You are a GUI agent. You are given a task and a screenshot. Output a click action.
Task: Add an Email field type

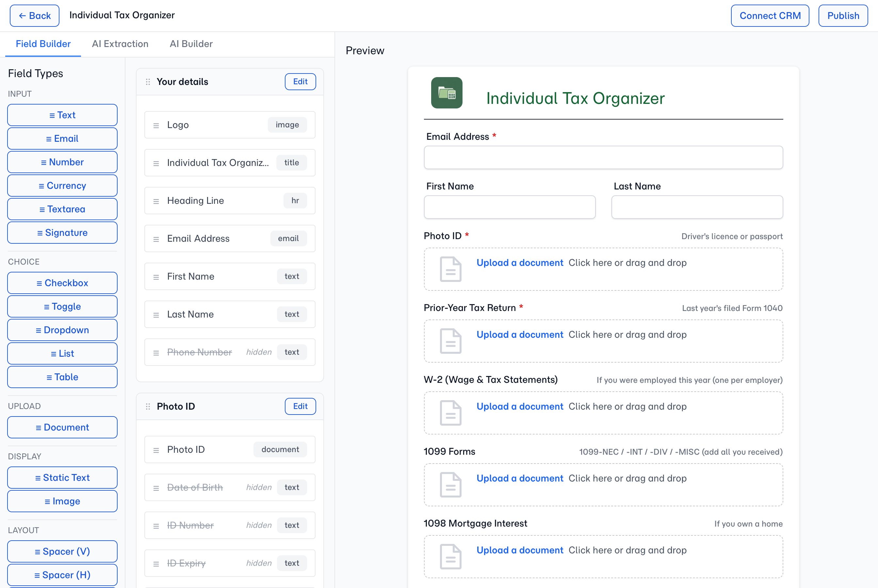[x=62, y=139]
